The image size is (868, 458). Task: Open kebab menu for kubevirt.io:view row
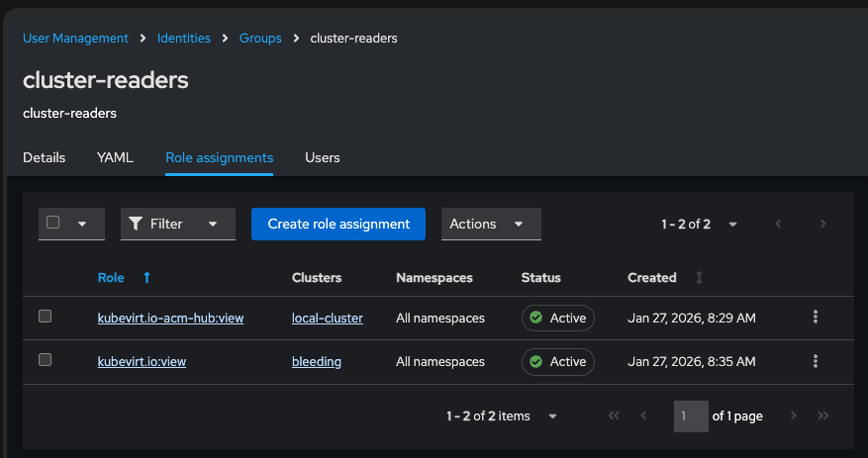click(816, 361)
